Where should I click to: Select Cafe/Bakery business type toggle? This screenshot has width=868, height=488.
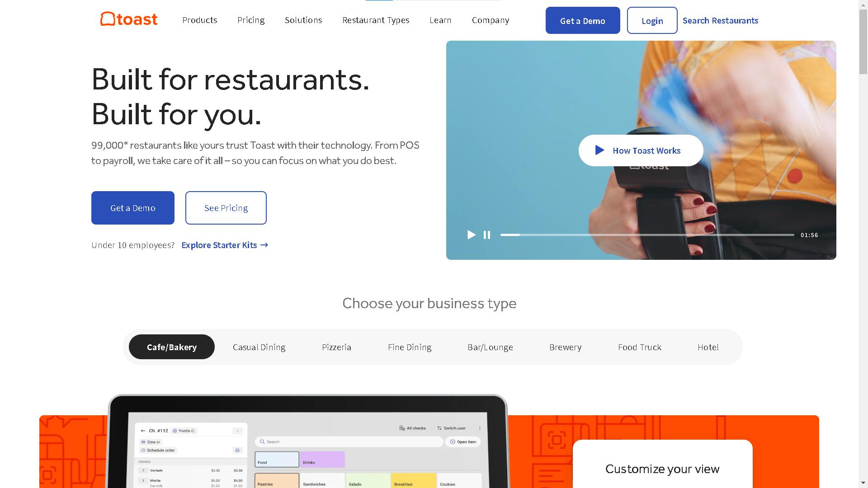pyautogui.click(x=171, y=346)
